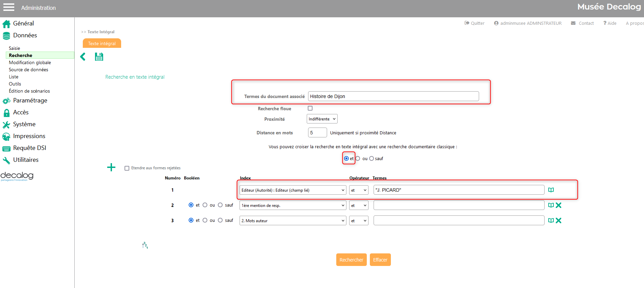The width and height of the screenshot is (644, 288).
Task: Enable the Recherche floue checkbox
Action: [x=310, y=108]
